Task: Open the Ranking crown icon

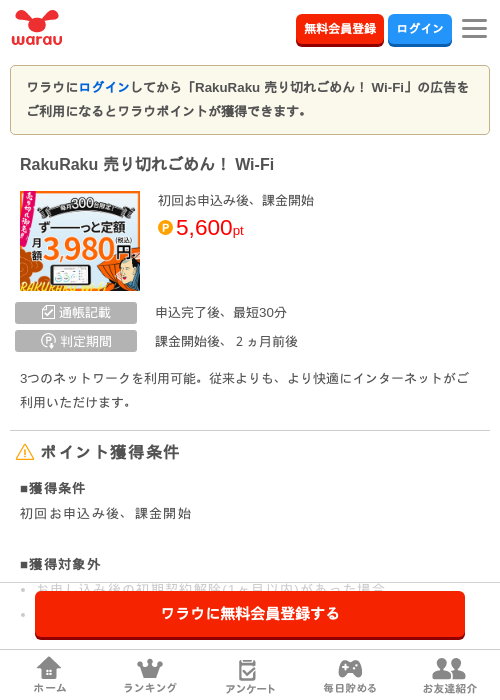Action: 150,668
